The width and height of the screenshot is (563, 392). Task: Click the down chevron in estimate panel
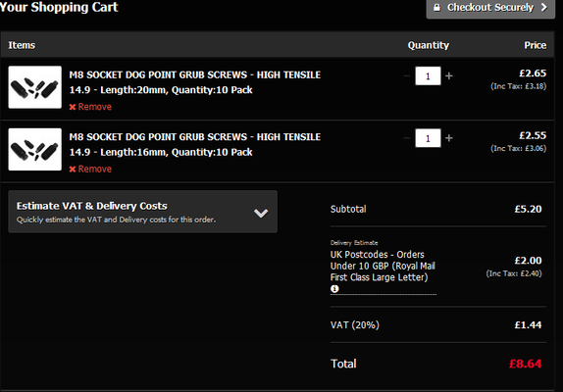[261, 213]
